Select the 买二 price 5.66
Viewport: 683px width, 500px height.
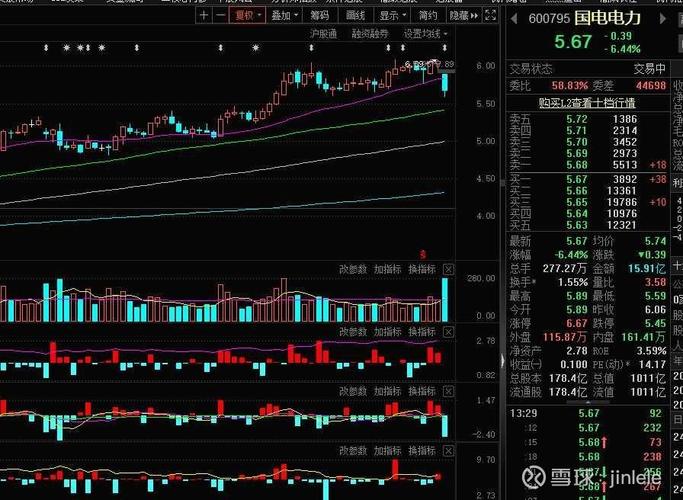click(577, 191)
